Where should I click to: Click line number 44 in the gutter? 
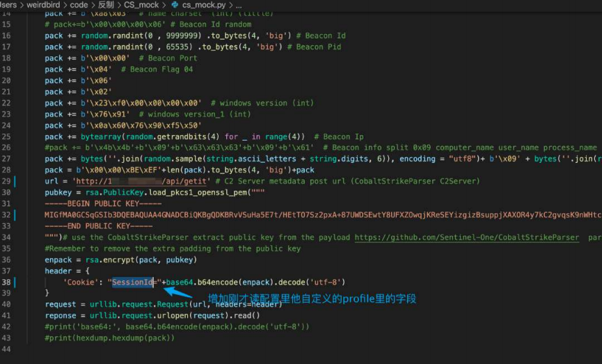tap(6, 349)
